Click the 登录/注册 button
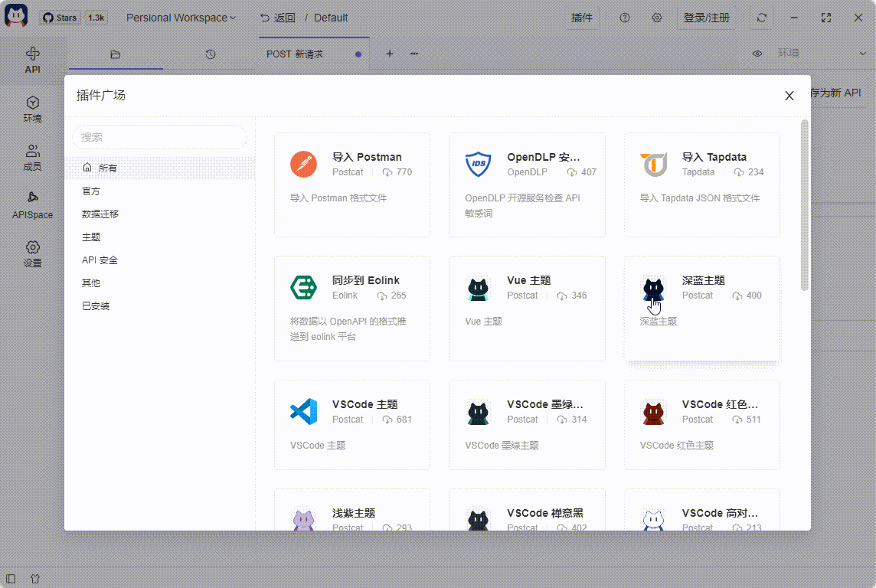 706,18
